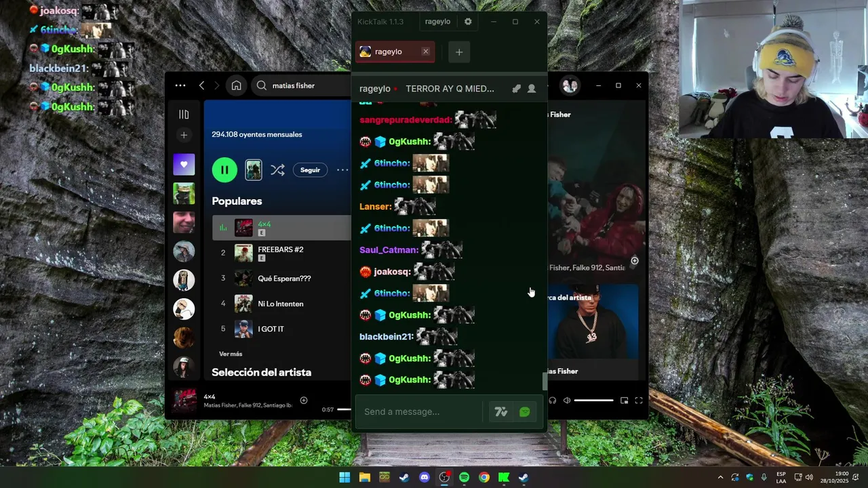Open the Spotify Home page

pos(236,85)
